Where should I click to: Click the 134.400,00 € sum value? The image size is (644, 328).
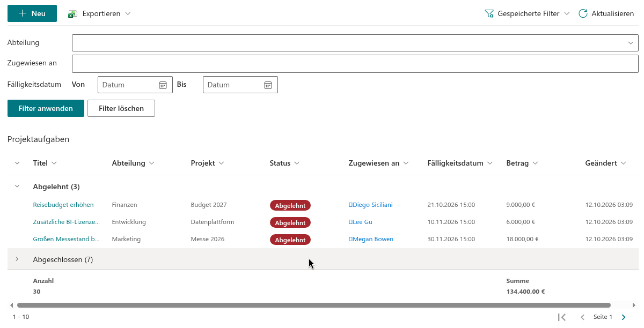coord(525,292)
